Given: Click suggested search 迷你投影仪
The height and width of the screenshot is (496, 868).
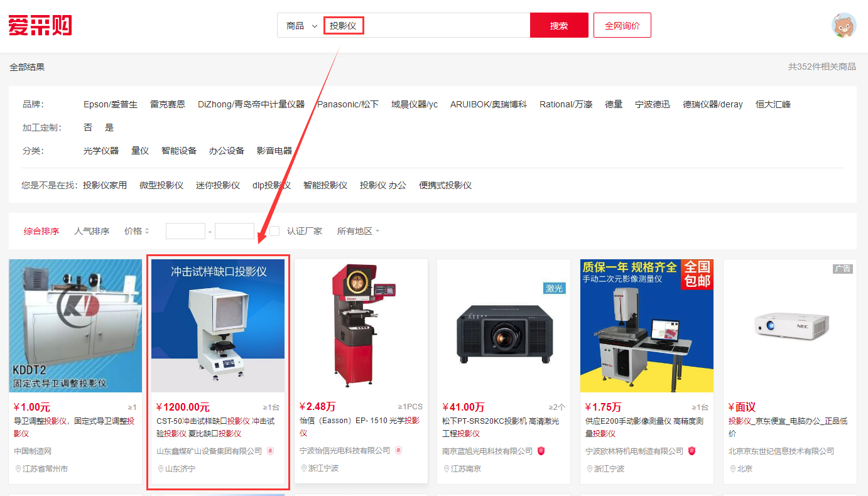Looking at the screenshot, I should pyautogui.click(x=218, y=185).
